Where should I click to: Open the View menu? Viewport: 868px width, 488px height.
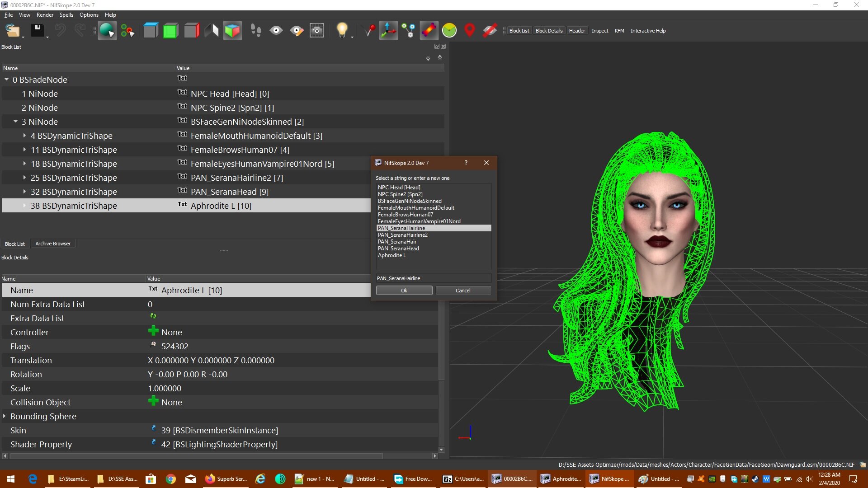pos(24,15)
